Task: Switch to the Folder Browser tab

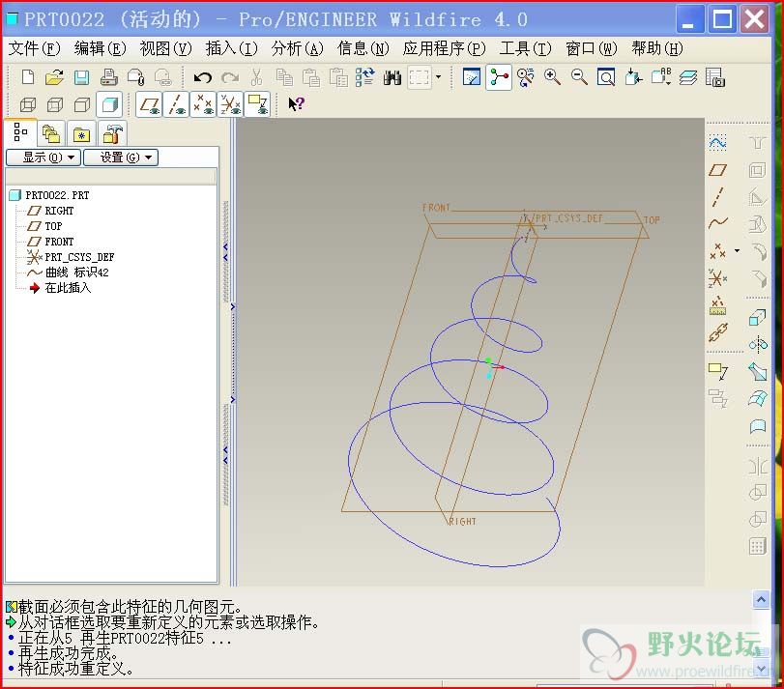Action: (51, 134)
